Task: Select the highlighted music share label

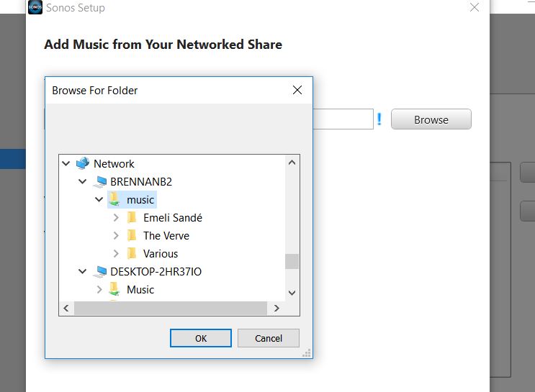Action: (140, 200)
